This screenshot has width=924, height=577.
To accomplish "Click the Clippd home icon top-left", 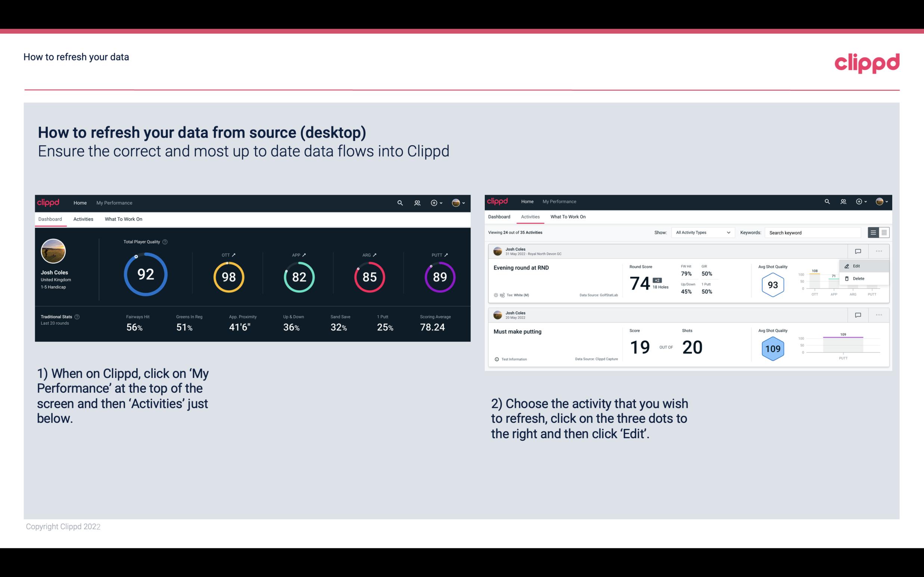I will 49,202.
